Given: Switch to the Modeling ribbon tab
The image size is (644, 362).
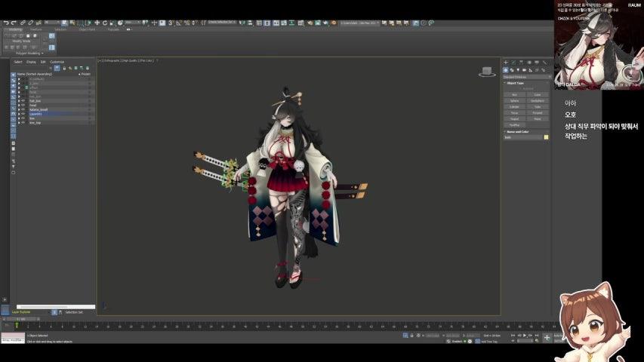Looking at the screenshot, I should coord(15,29).
